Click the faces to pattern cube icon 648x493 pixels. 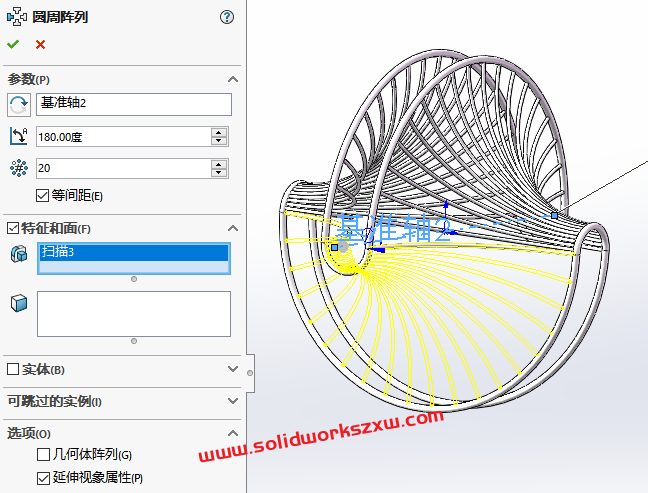pos(19,303)
